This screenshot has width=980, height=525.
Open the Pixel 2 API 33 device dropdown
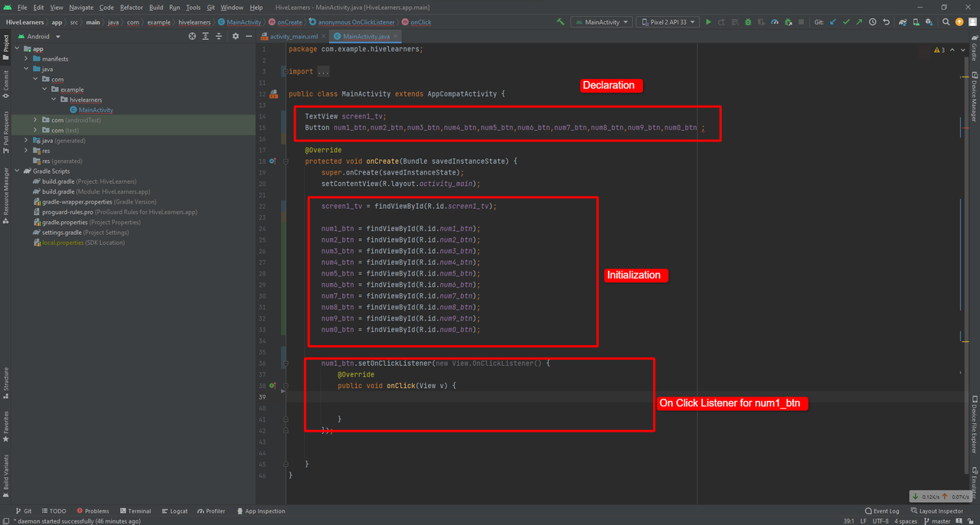[x=668, y=22]
